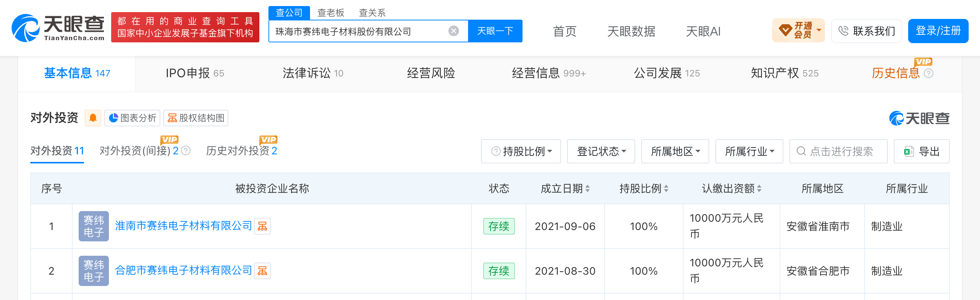Click the 淮南市赛纬 company logo thumbnail
Image resolution: width=980 pixels, height=300 pixels.
94,226
